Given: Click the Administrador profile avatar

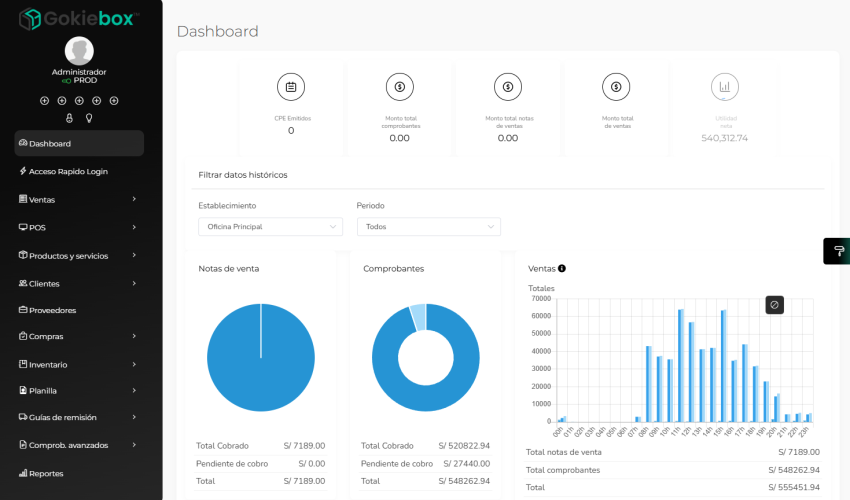Looking at the screenshot, I should click(x=79, y=51).
